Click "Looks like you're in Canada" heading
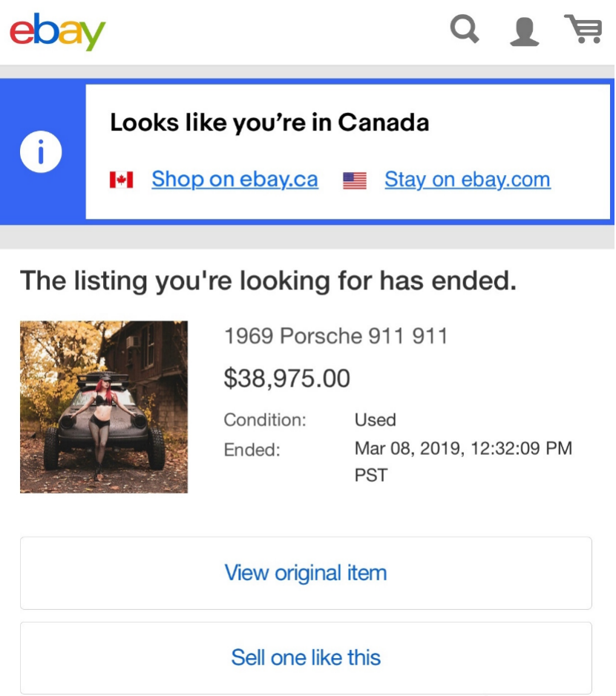 click(x=269, y=122)
